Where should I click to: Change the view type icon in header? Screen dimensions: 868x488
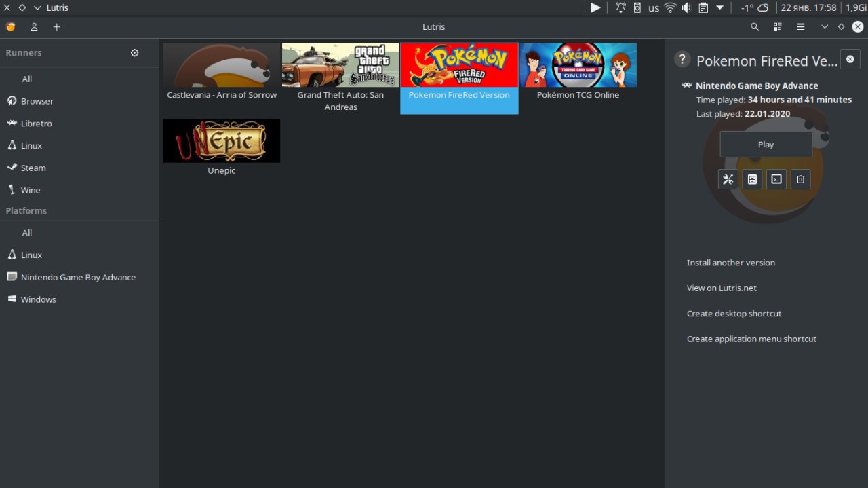(778, 27)
